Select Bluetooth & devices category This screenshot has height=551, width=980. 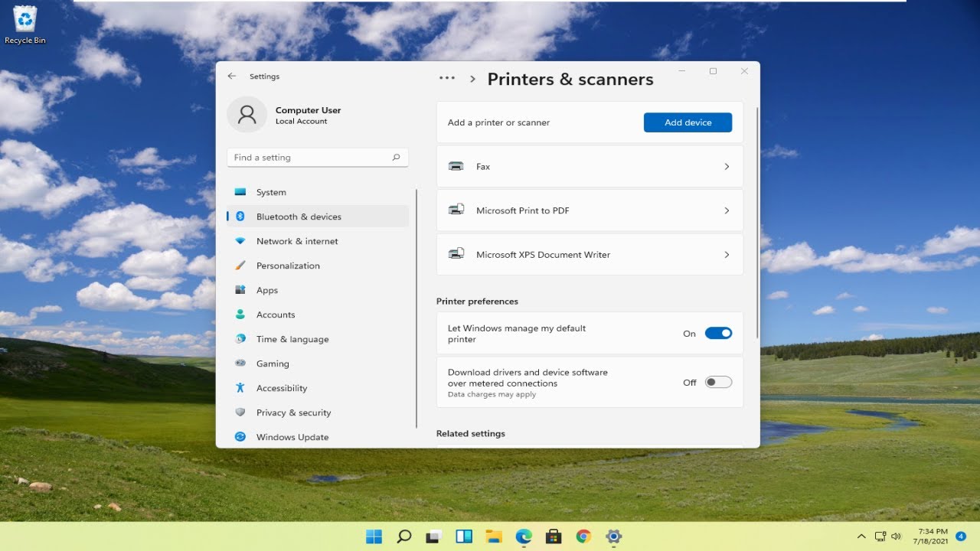[318, 217]
